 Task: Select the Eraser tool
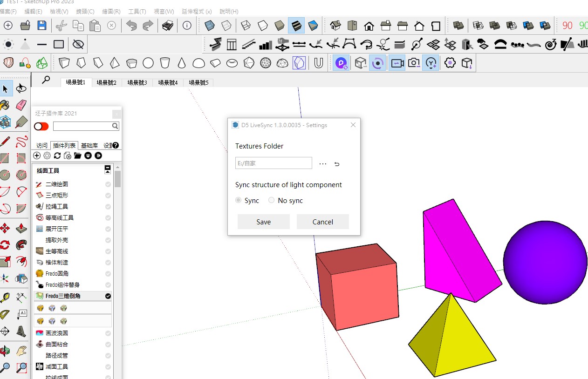point(21,105)
